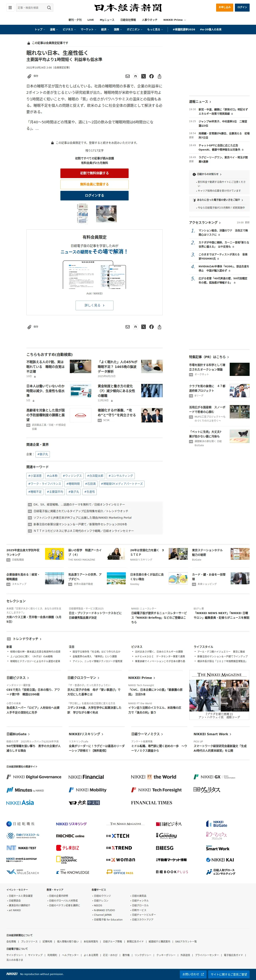Open the アクセスランキング section heading

(x=205, y=223)
